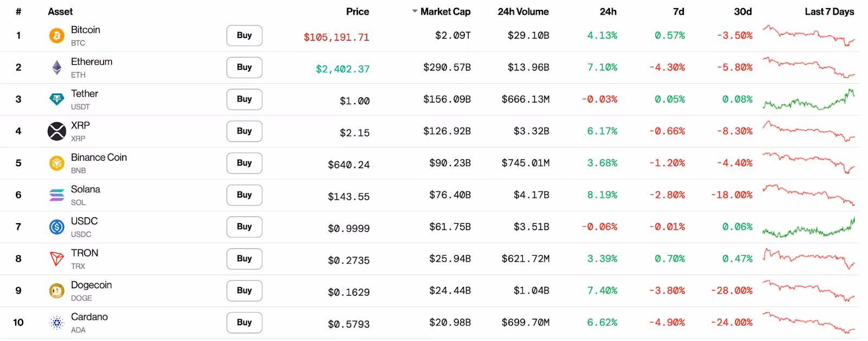This screenshot has width=868, height=341.
Task: Sort table by Market Cap arrow
Action: (415, 11)
